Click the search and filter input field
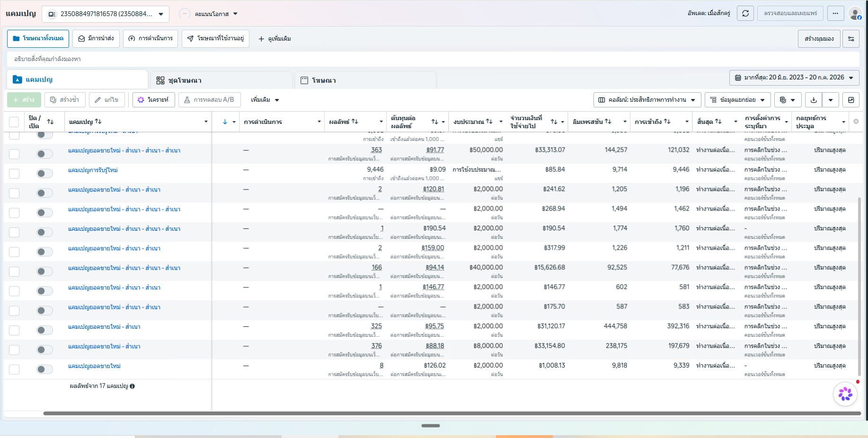868x438 pixels. point(433,59)
